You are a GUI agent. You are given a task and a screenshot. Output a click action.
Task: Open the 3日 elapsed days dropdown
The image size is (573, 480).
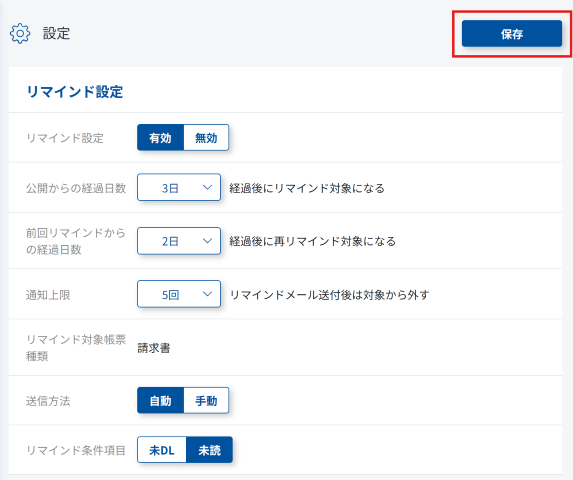pyautogui.click(x=179, y=187)
